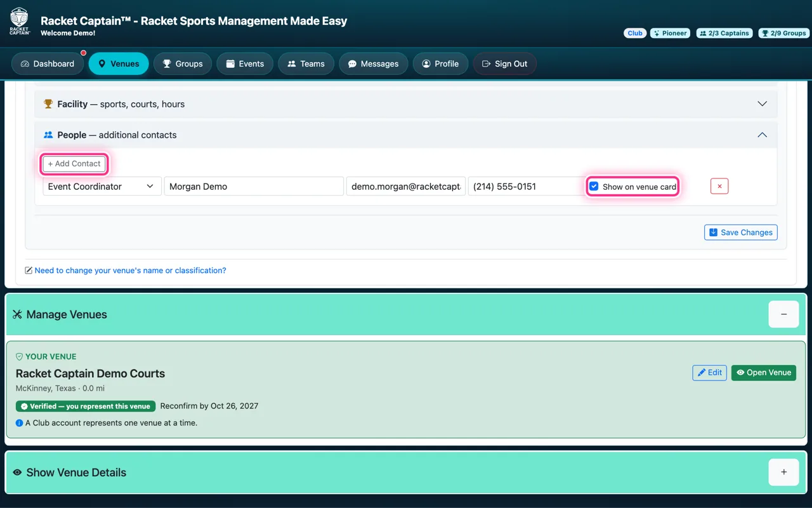Open the Event Coordinator role dropdown
The width and height of the screenshot is (812, 508).
pyautogui.click(x=102, y=186)
